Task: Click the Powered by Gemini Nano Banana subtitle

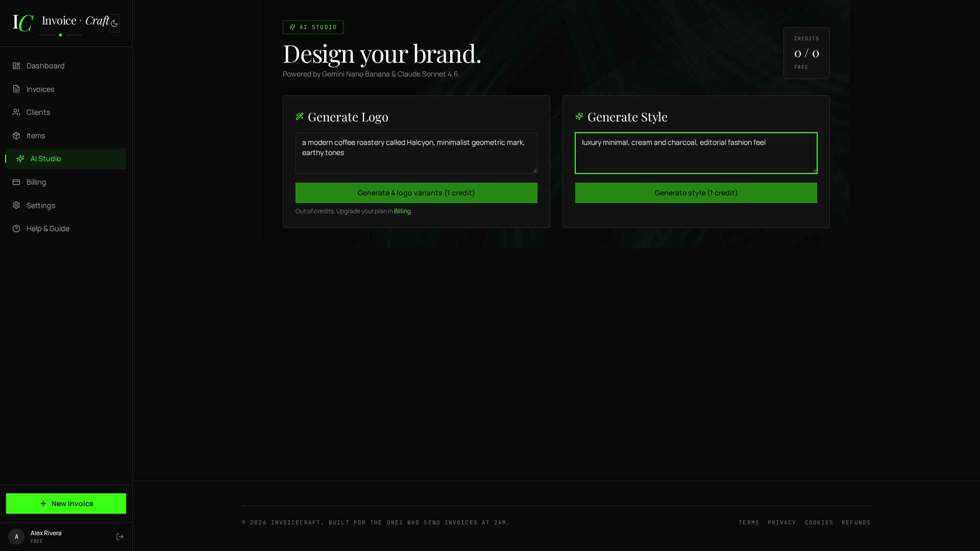Action: tap(371, 74)
